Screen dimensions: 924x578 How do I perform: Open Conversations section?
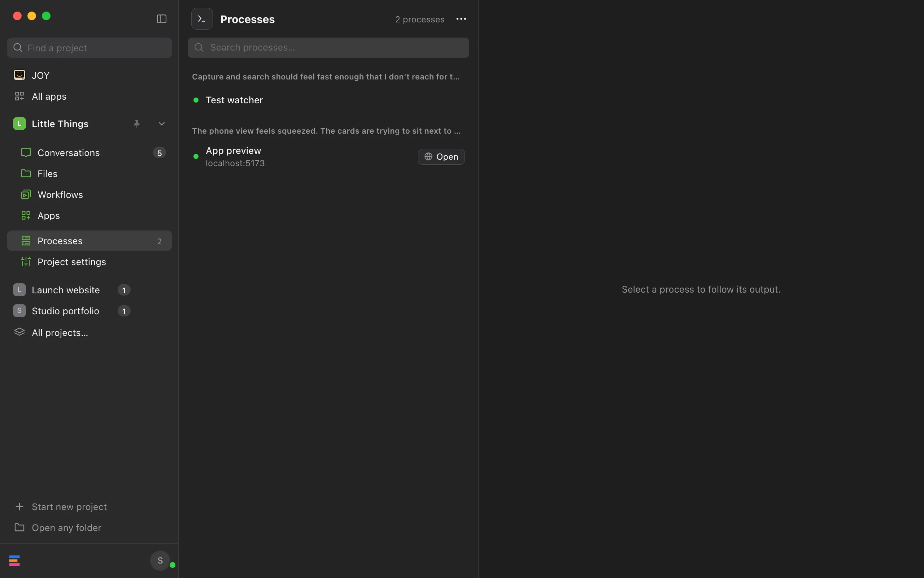[90, 152]
